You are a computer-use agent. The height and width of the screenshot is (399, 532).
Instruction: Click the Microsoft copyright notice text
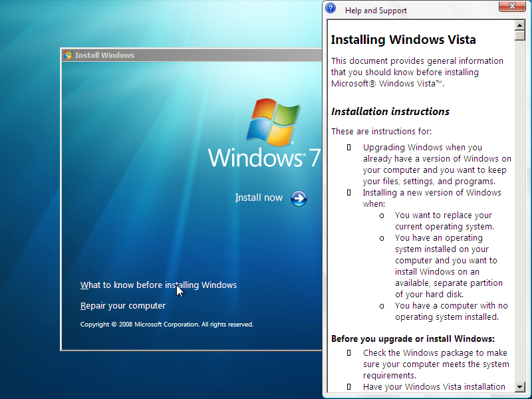point(166,325)
